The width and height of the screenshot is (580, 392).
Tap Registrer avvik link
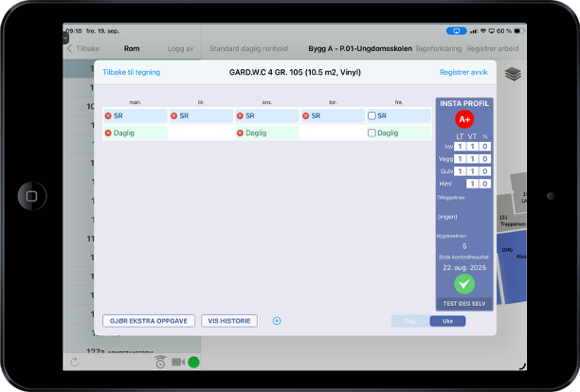pos(462,72)
